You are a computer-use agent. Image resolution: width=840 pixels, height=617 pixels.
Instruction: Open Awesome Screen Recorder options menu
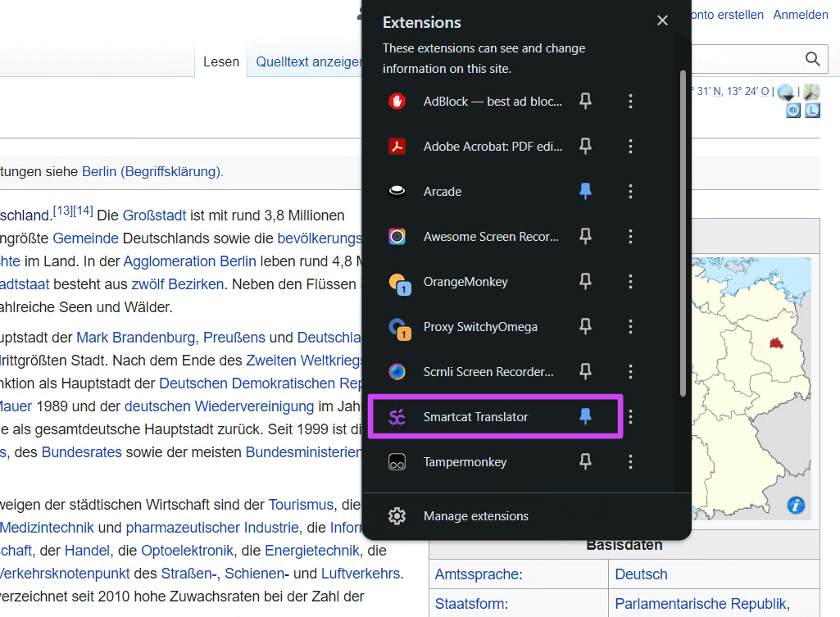[x=630, y=236]
